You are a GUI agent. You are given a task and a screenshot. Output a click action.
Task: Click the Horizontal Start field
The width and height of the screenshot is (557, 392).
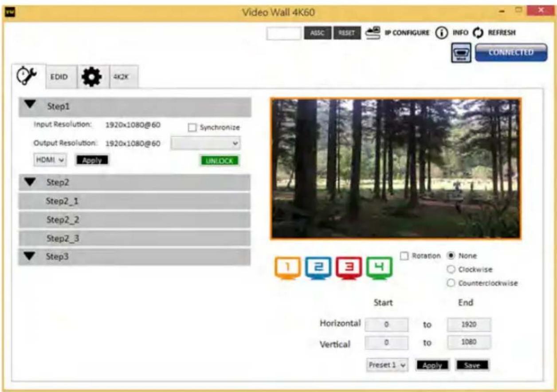pyautogui.click(x=386, y=325)
